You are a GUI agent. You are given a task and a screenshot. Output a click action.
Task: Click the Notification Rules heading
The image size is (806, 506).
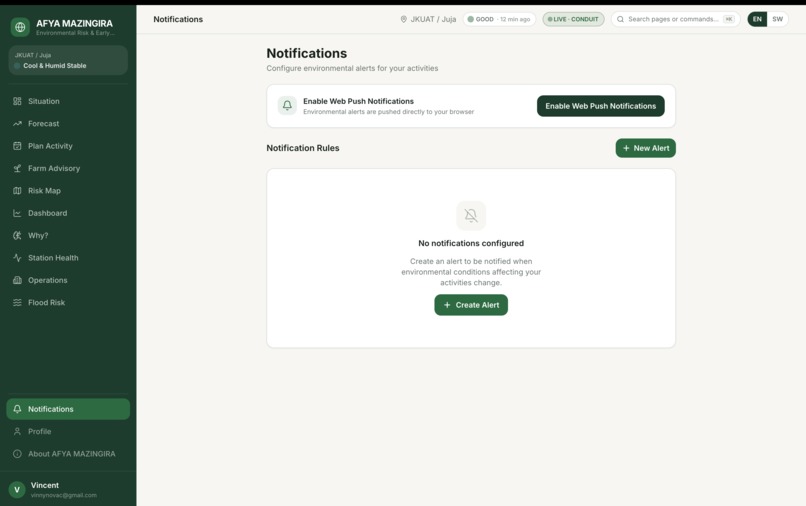303,148
